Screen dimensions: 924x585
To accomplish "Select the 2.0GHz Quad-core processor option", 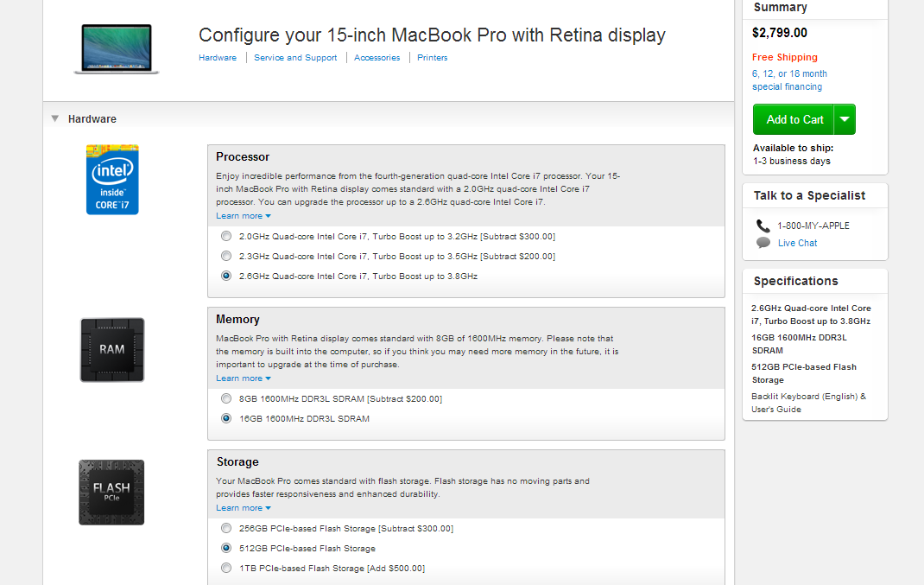I will point(226,237).
